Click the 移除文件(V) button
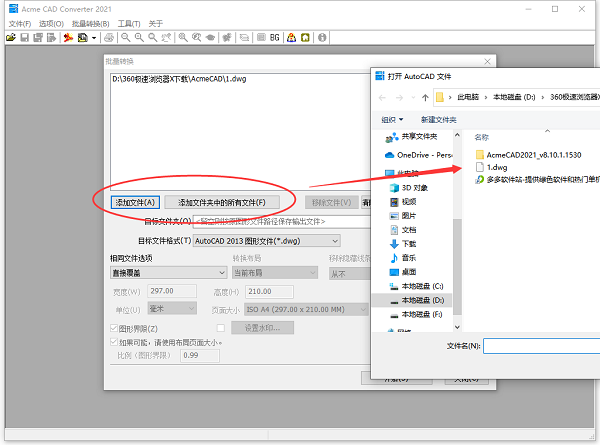The width and height of the screenshot is (600, 445). click(332, 202)
